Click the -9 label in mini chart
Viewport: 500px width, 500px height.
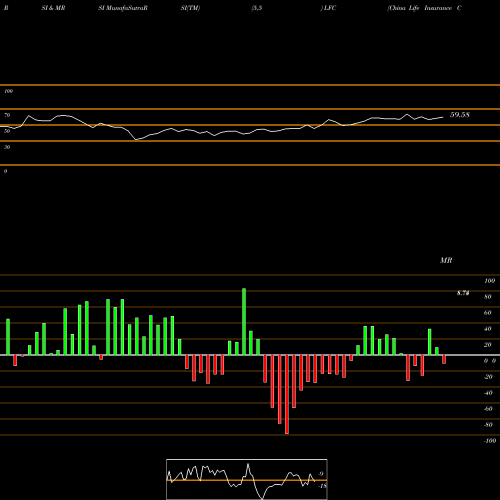pyautogui.click(x=321, y=474)
